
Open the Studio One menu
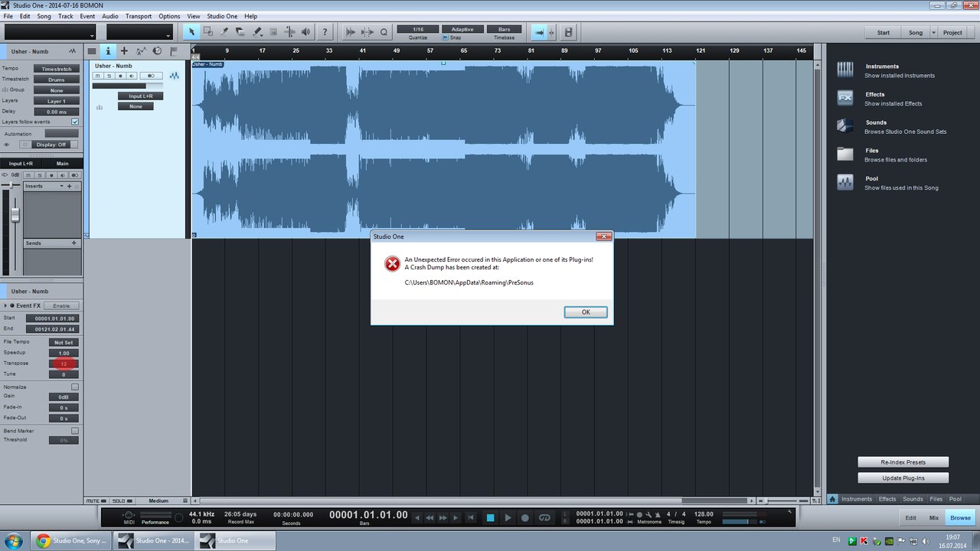pyautogui.click(x=222, y=16)
